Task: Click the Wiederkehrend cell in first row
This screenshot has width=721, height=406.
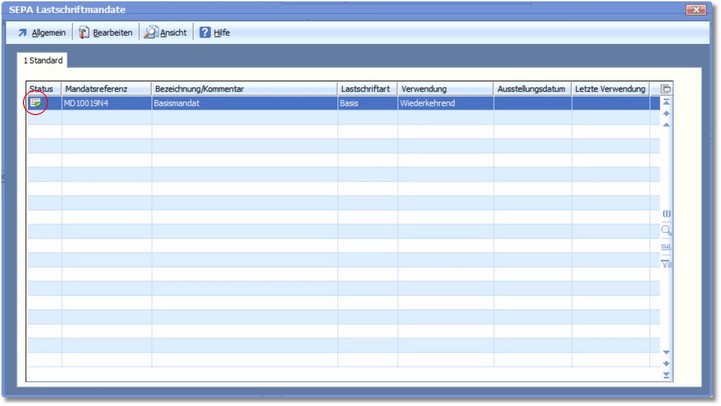Action: coord(445,103)
